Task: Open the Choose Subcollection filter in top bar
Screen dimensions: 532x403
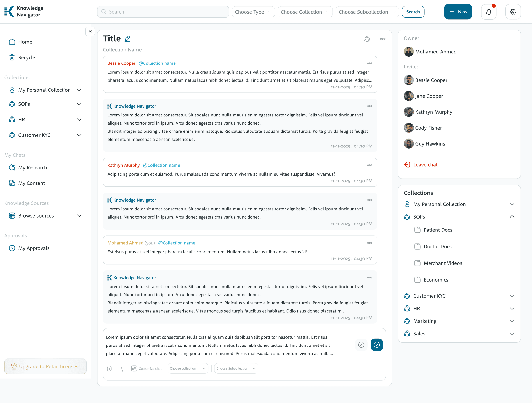Action: [367, 12]
